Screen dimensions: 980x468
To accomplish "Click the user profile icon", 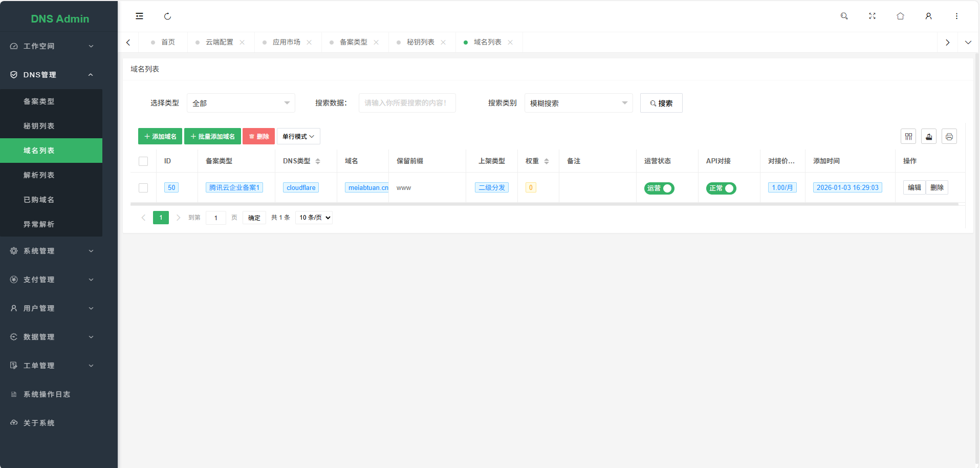I will pos(928,16).
